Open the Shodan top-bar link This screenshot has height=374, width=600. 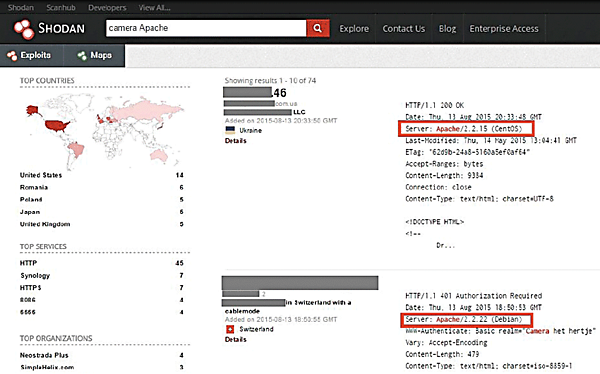click(21, 8)
